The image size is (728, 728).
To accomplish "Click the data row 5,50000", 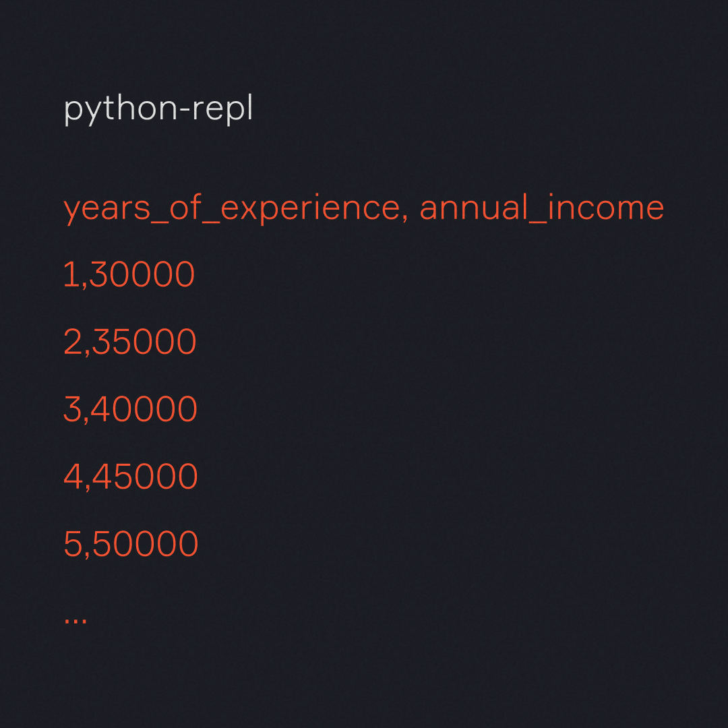I will point(131,544).
